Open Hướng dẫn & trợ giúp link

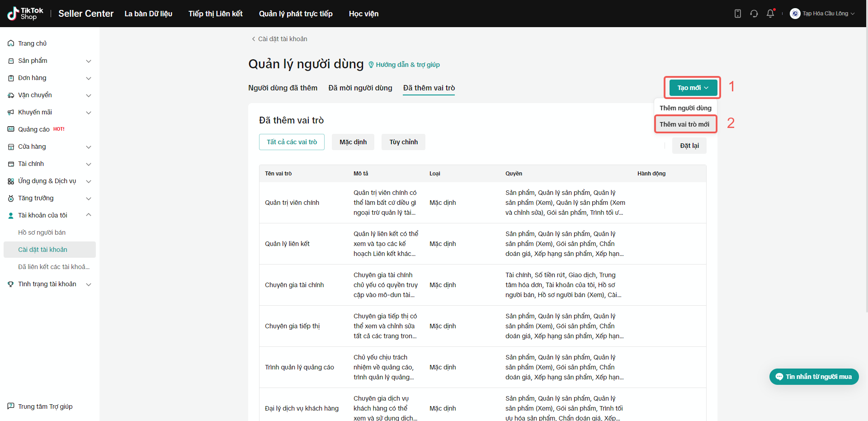[x=407, y=65]
